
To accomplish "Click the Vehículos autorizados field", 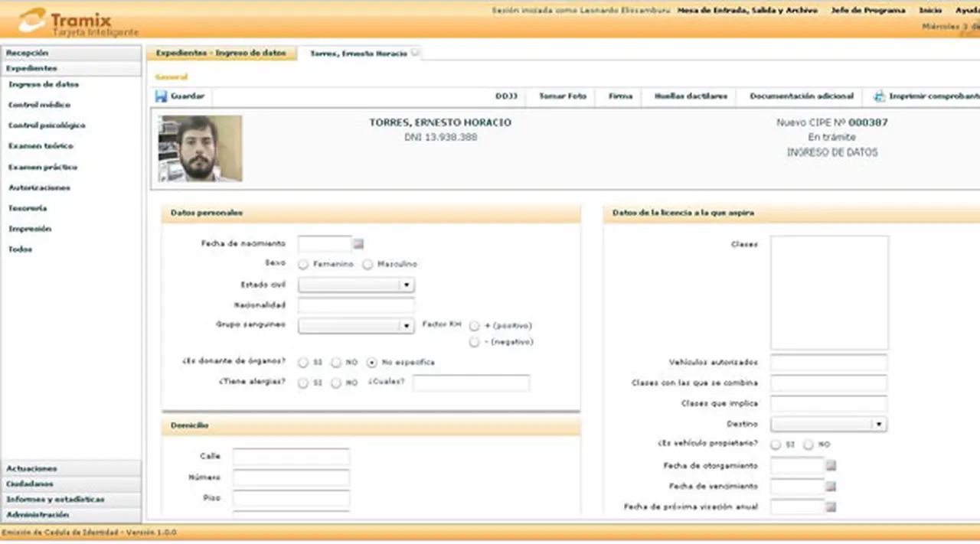I will 828,363.
